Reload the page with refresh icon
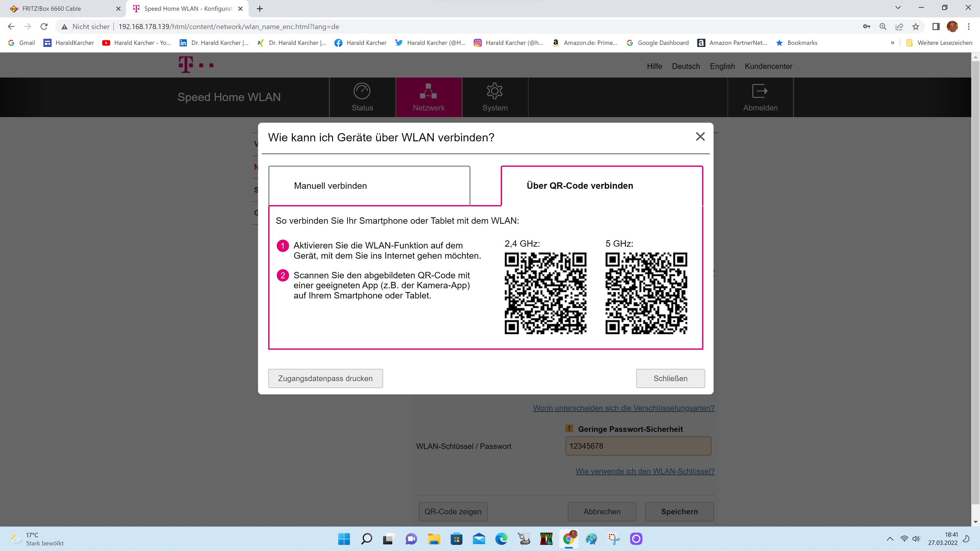 tap(44, 27)
